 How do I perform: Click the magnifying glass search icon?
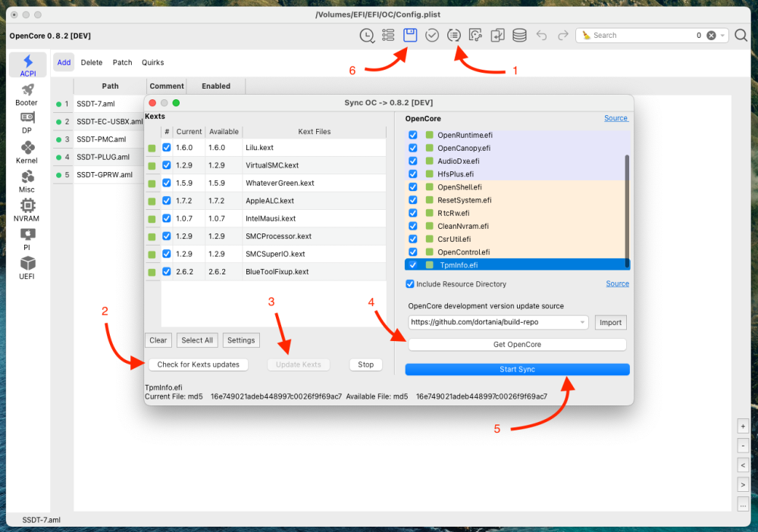tap(741, 36)
